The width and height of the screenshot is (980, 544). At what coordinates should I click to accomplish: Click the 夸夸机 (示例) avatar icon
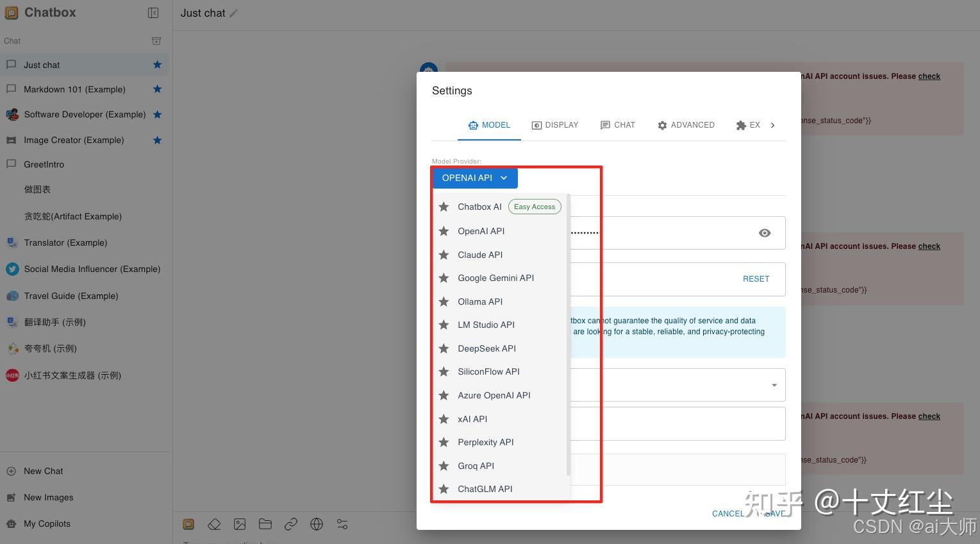[12, 349]
